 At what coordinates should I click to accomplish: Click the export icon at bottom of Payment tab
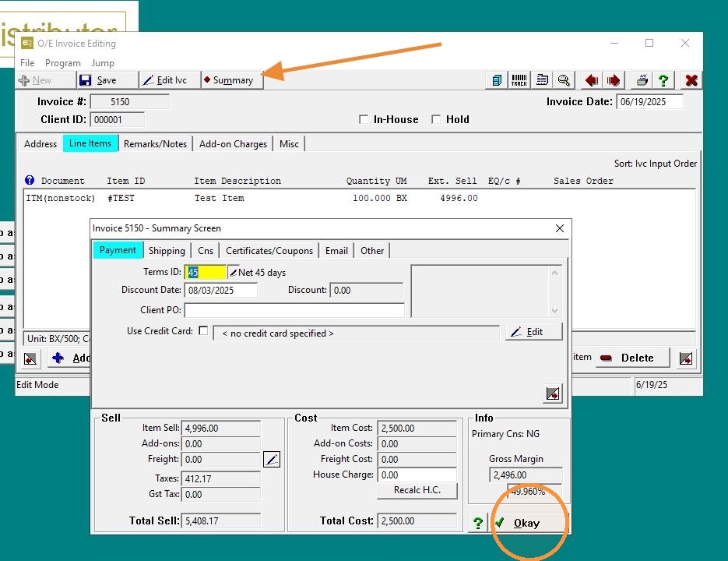(553, 393)
